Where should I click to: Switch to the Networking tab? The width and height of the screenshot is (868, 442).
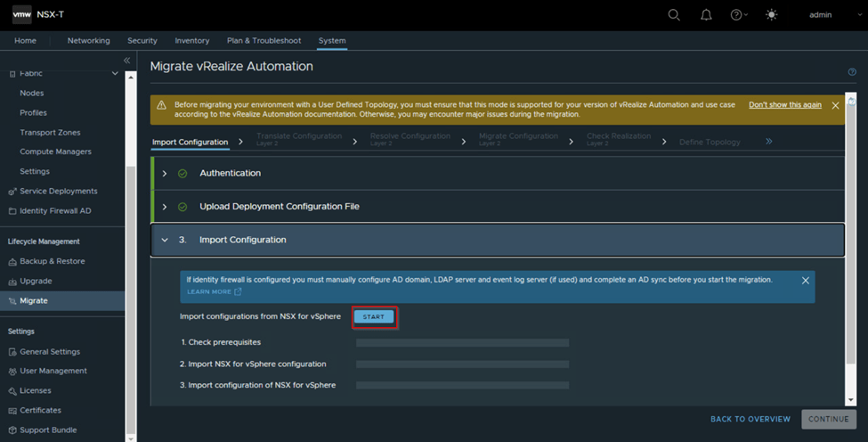pos(88,41)
